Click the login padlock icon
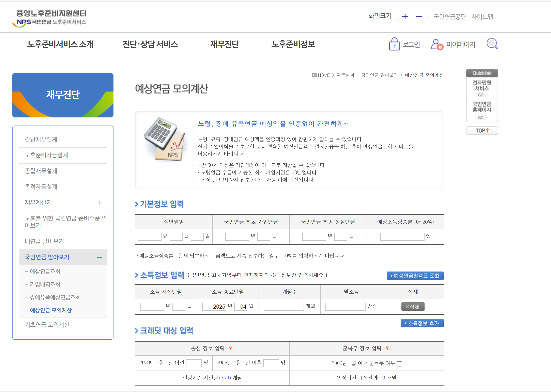Viewport: 551px width, 392px height. point(394,44)
